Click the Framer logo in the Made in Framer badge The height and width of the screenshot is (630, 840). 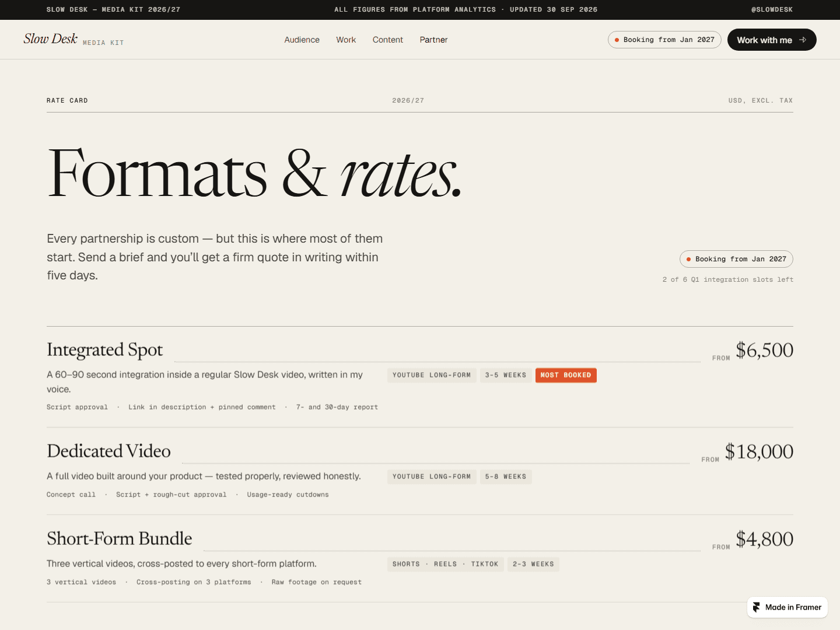[x=757, y=607]
